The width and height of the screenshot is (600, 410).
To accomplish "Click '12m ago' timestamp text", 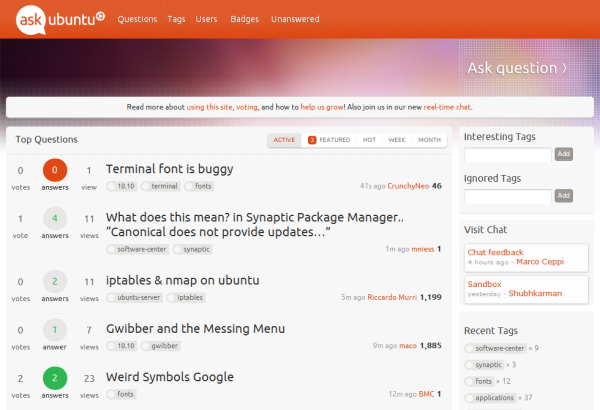I will (403, 394).
